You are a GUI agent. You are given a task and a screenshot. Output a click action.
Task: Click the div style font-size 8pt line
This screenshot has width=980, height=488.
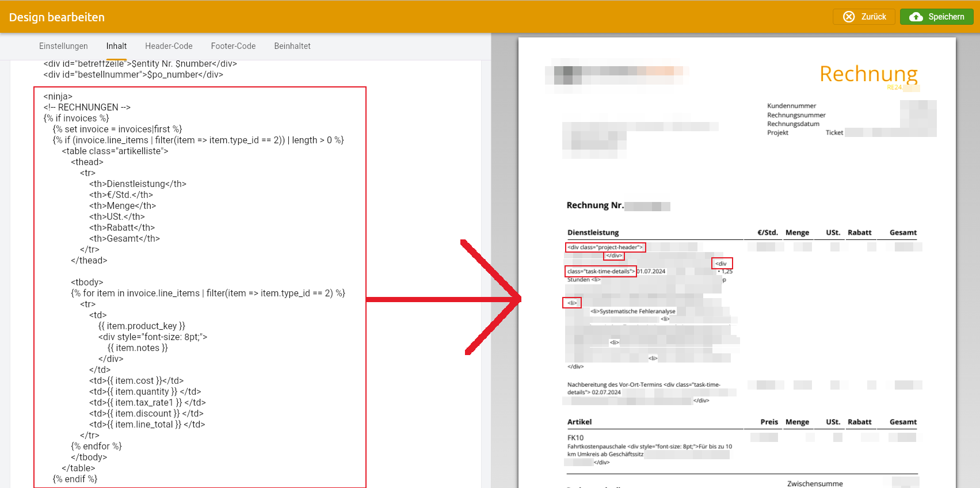tap(152, 337)
